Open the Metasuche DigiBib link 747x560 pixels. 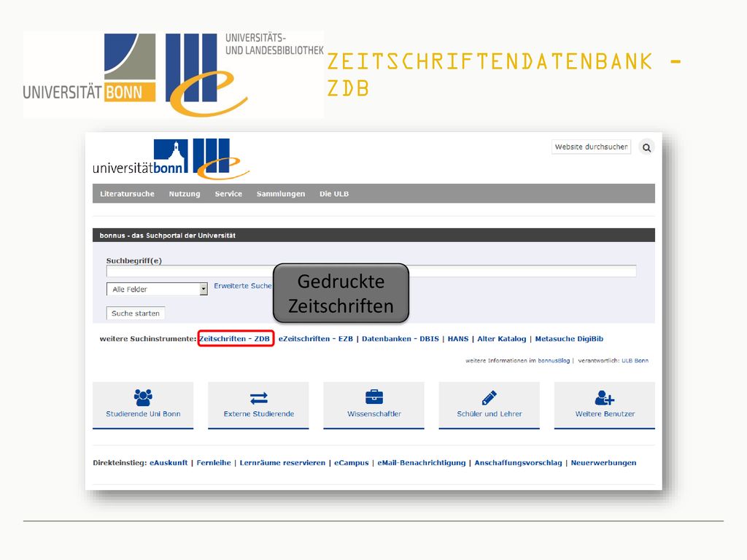click(x=569, y=338)
